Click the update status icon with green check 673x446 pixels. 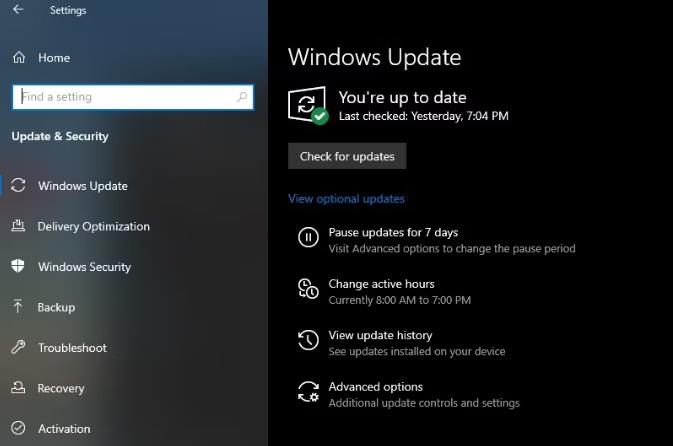pyautogui.click(x=308, y=106)
